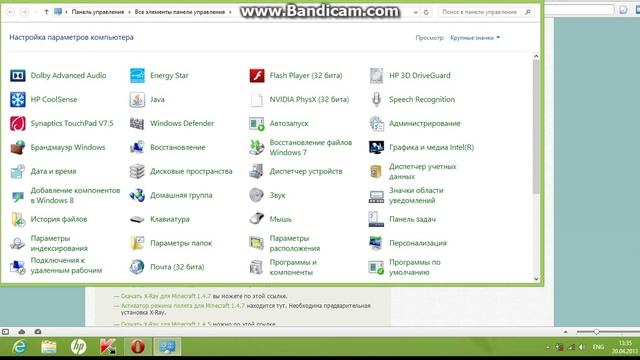Adjust the browser zoom slider handle
The width and height of the screenshot is (640, 360).
click(x=596, y=332)
